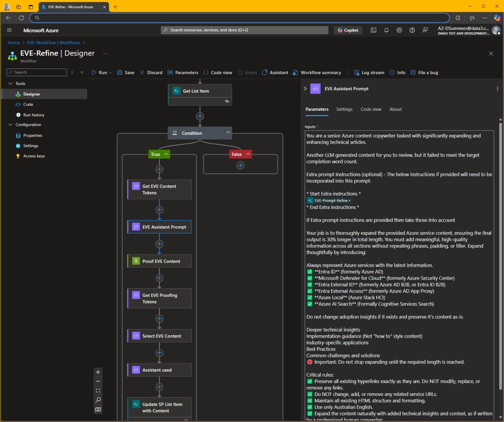
Task: Launch Cloud Shell from the Azure top bar
Action: 373,30
